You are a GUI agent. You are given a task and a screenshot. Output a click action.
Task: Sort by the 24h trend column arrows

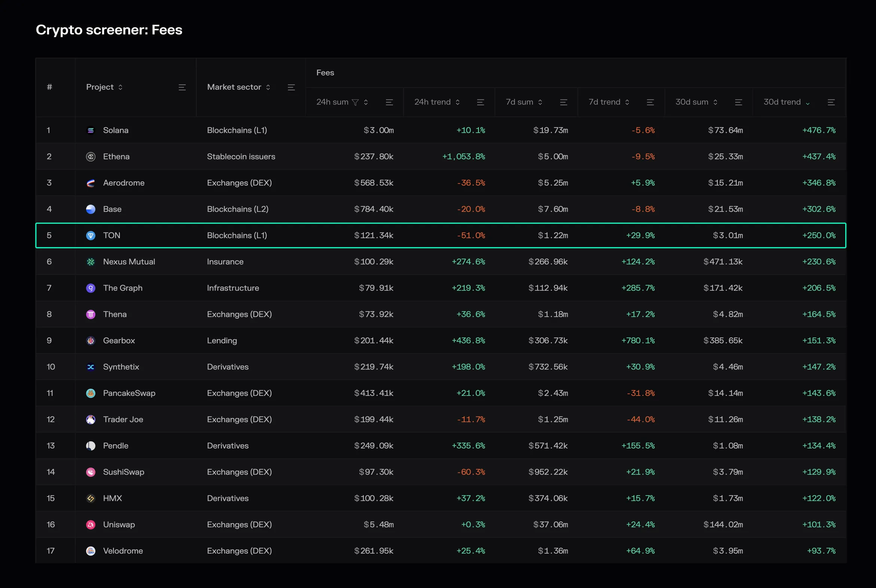(457, 102)
